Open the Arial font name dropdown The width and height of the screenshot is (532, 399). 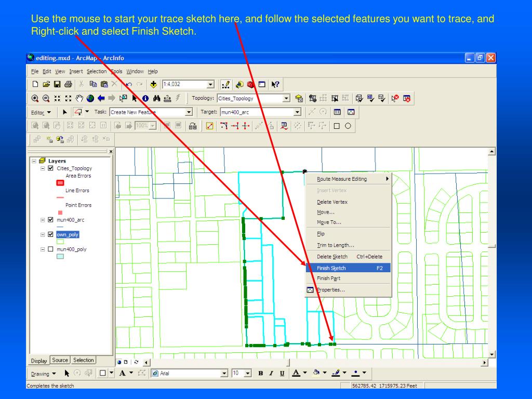224,373
